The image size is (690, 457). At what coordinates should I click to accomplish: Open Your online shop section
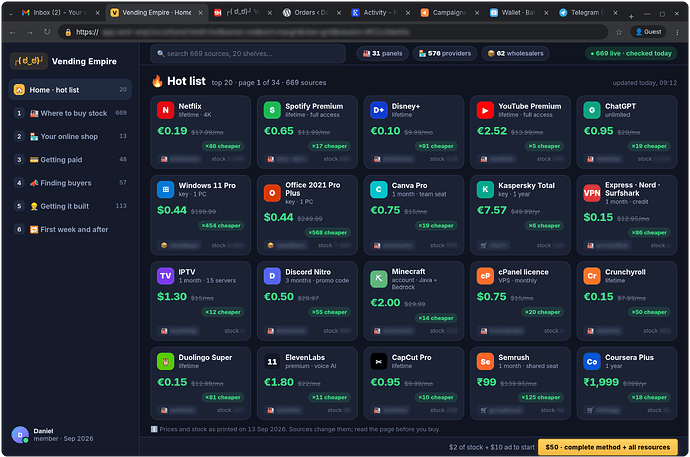70,136
